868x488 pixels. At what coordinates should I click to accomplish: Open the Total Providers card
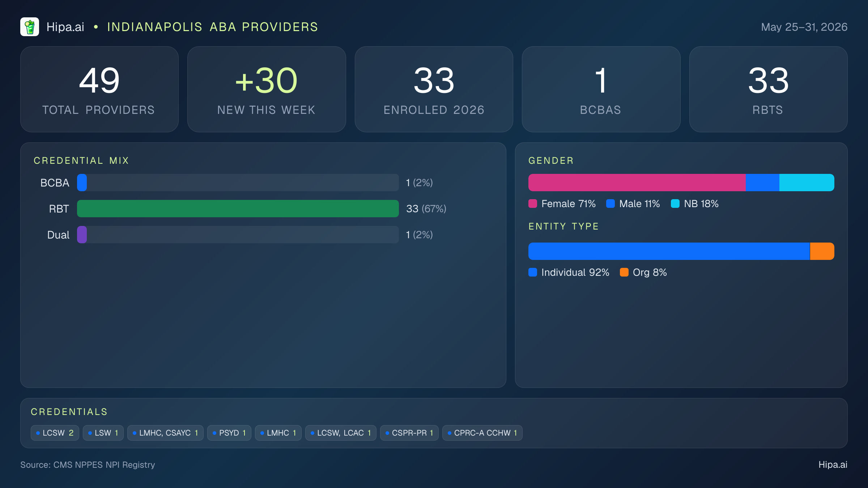coord(99,89)
